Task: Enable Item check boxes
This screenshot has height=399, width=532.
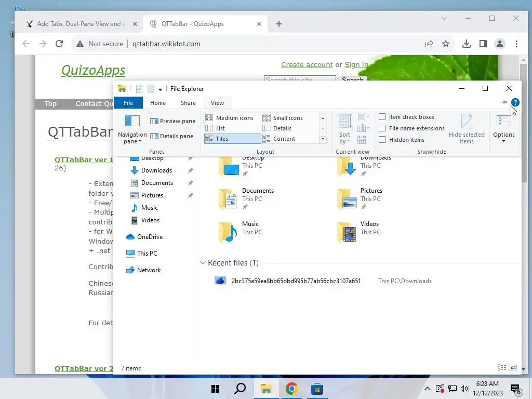Action: (382, 117)
